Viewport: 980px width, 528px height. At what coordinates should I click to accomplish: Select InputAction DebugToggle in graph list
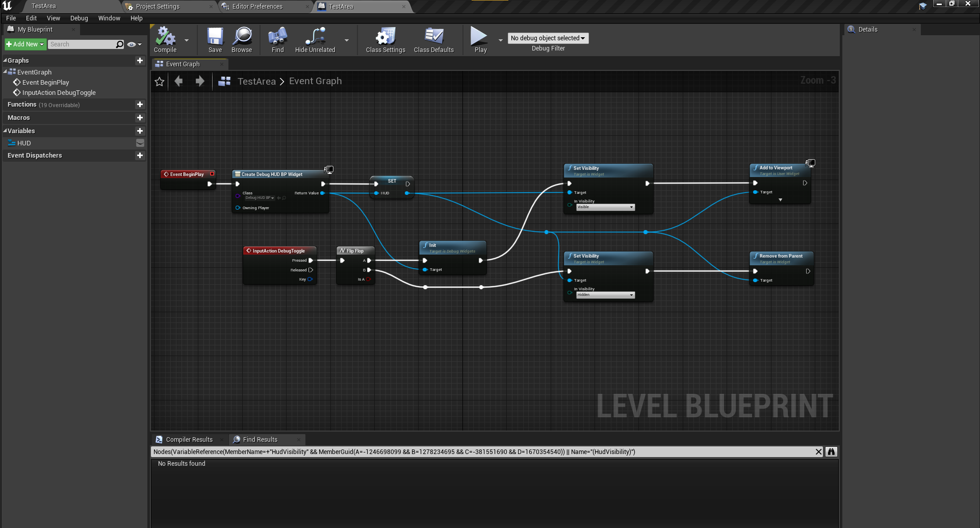pos(59,93)
